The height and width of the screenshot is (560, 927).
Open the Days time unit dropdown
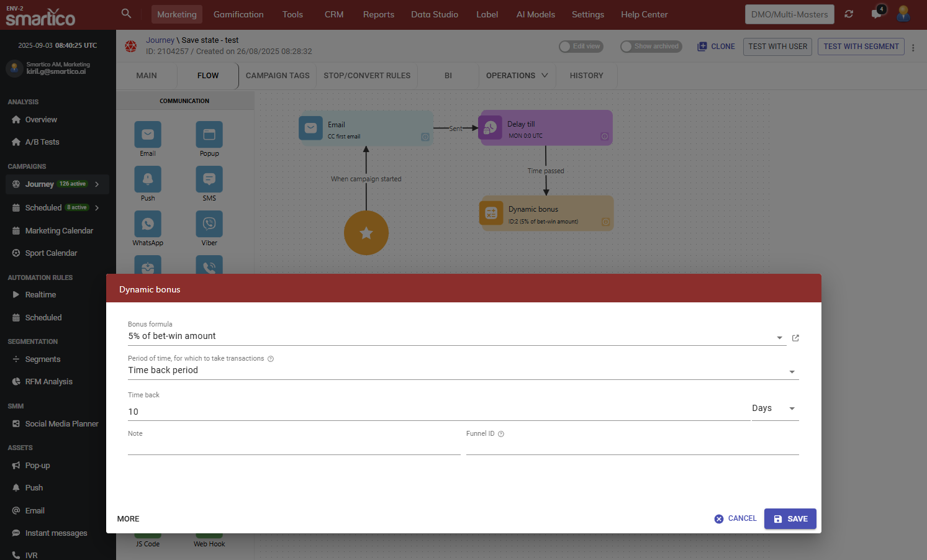792,409
